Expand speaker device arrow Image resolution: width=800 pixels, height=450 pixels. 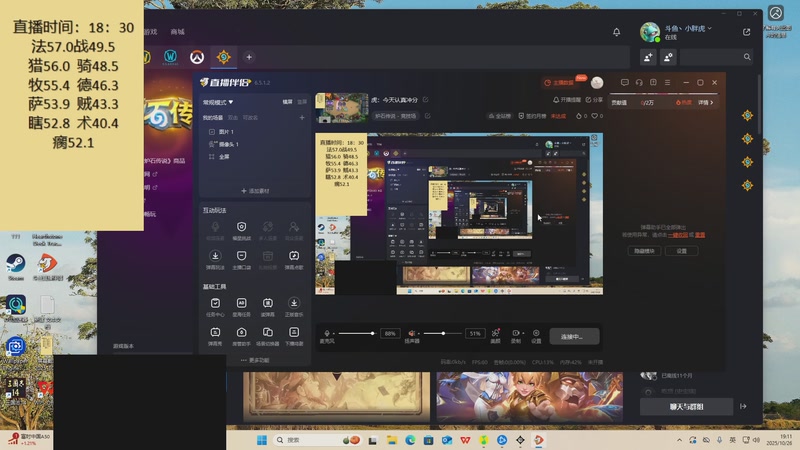coord(419,334)
